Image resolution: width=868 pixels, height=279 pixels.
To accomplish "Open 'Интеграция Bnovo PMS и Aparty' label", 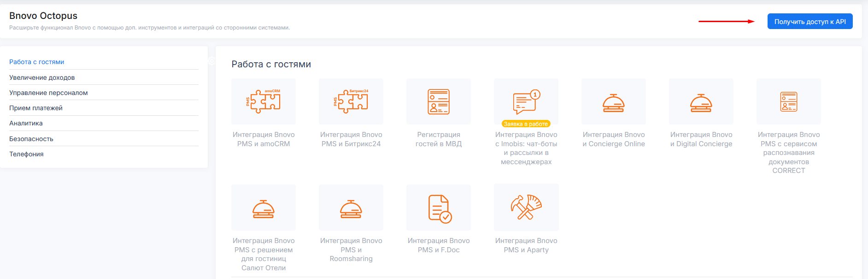I will point(526,245).
